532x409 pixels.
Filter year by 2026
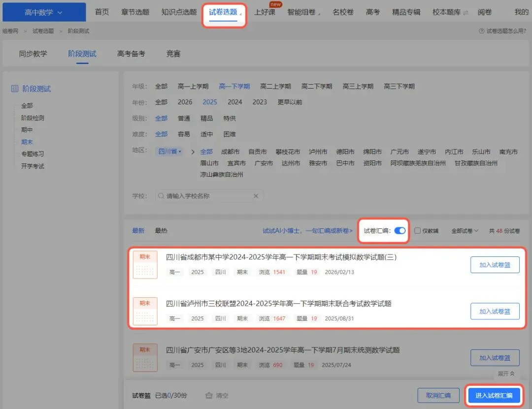[185, 102]
